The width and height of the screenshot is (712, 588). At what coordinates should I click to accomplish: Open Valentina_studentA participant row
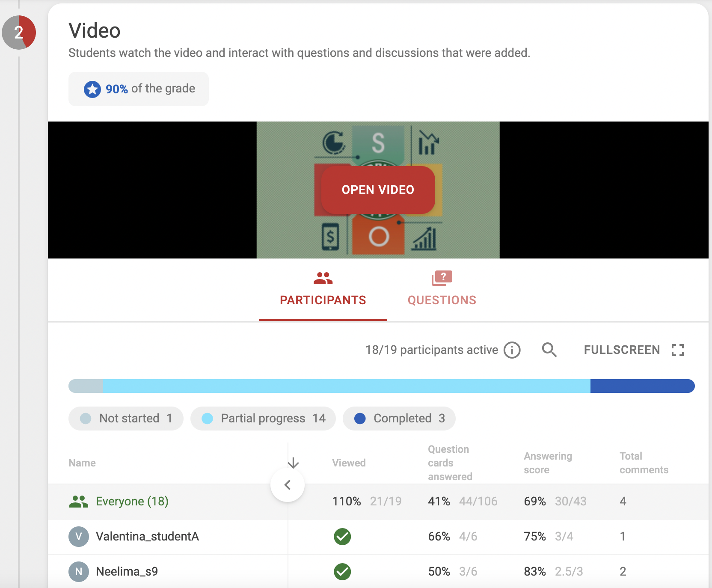pos(378,537)
